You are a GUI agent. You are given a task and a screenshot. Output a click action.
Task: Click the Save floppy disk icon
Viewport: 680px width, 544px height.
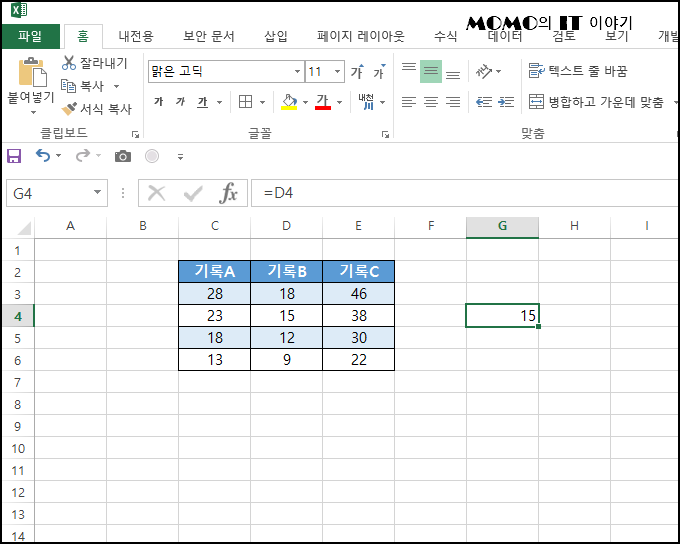point(14,156)
